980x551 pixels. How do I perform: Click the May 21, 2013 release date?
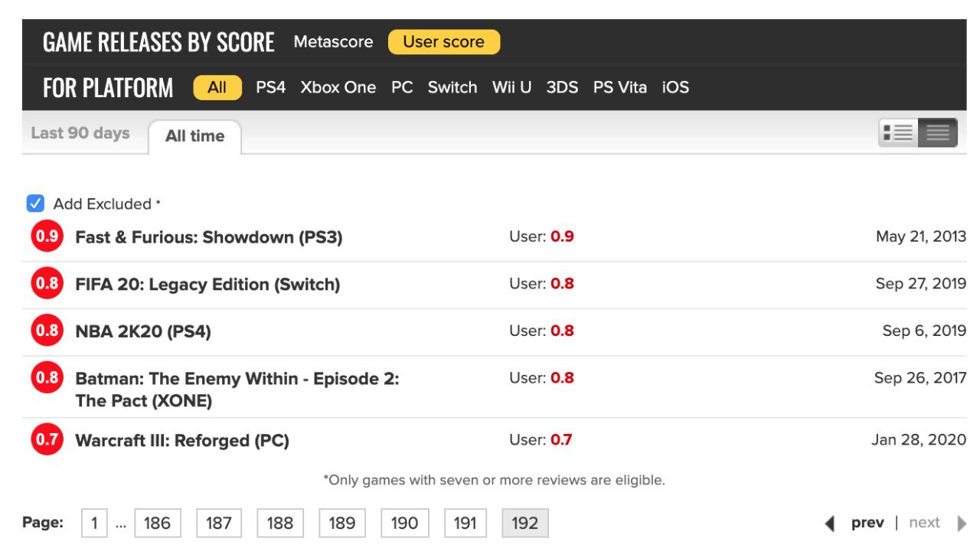click(921, 236)
